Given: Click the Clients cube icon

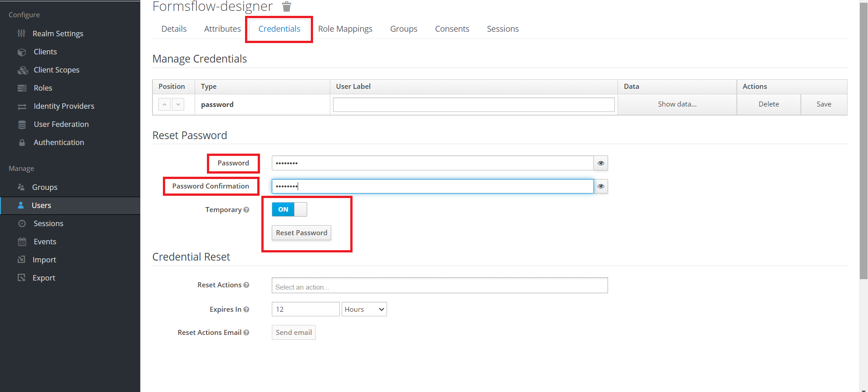Looking at the screenshot, I should 22,52.
